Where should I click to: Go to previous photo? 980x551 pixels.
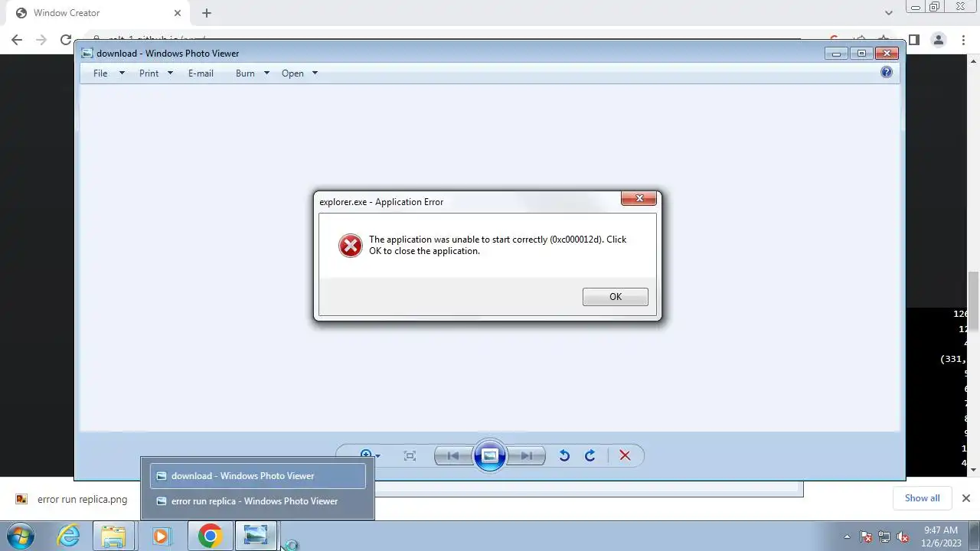(x=452, y=455)
